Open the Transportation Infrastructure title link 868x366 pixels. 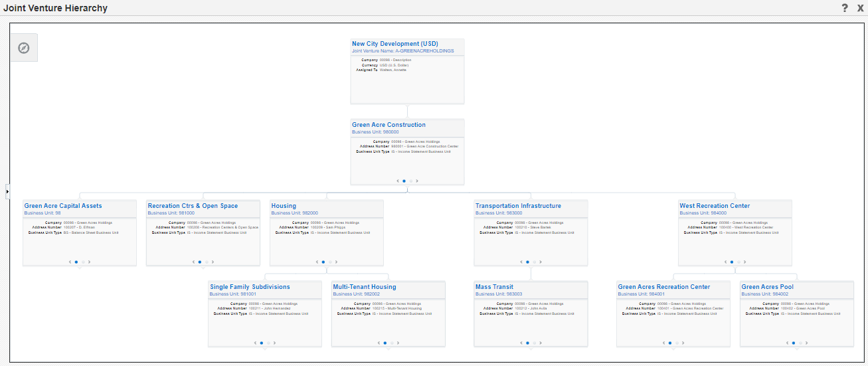point(518,206)
